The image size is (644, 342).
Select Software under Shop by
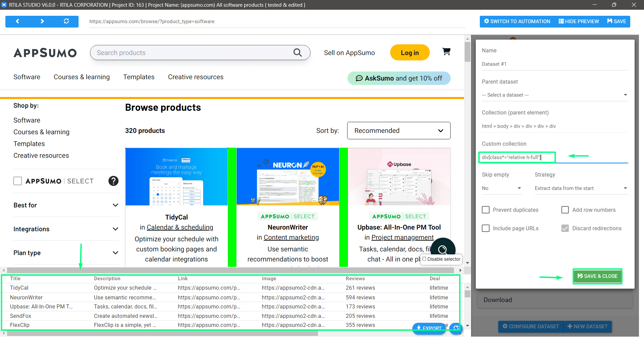[x=27, y=120]
